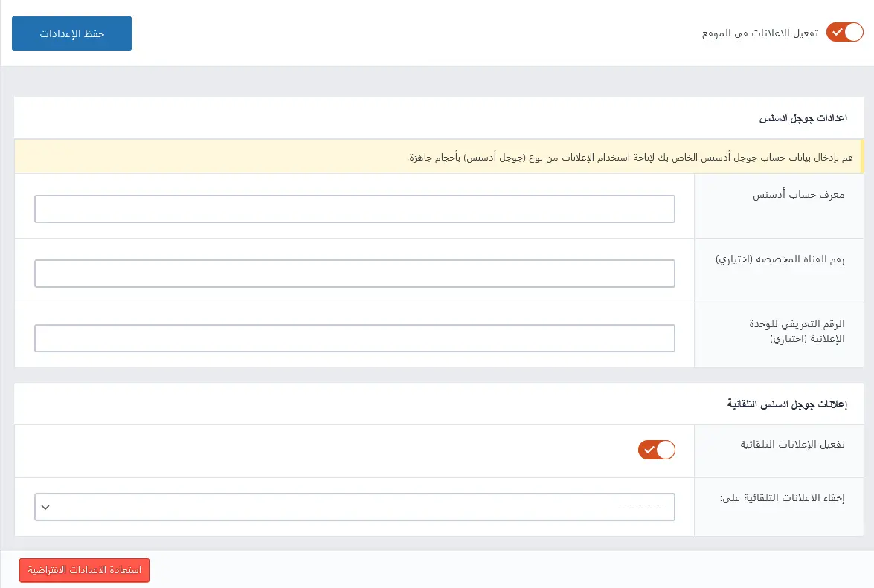The width and height of the screenshot is (874, 588).
Task: Focus the معرف حساب أدسنس input field
Action: point(354,209)
